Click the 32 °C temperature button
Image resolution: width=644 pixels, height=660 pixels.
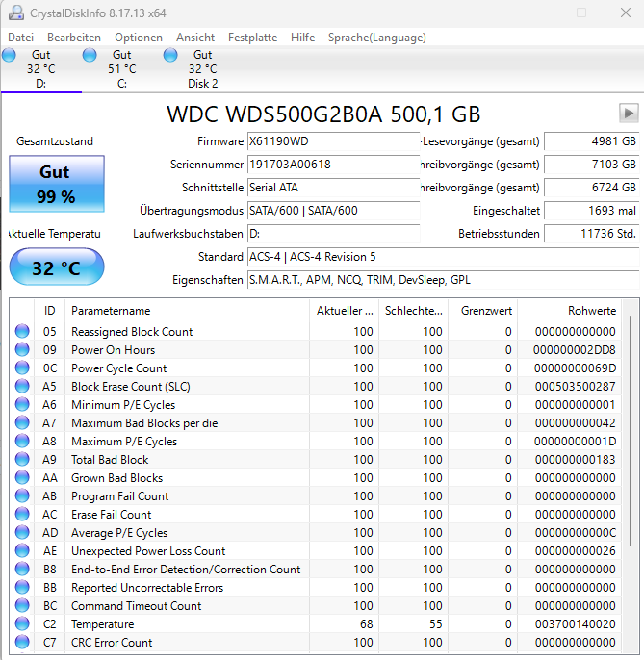pos(57,267)
